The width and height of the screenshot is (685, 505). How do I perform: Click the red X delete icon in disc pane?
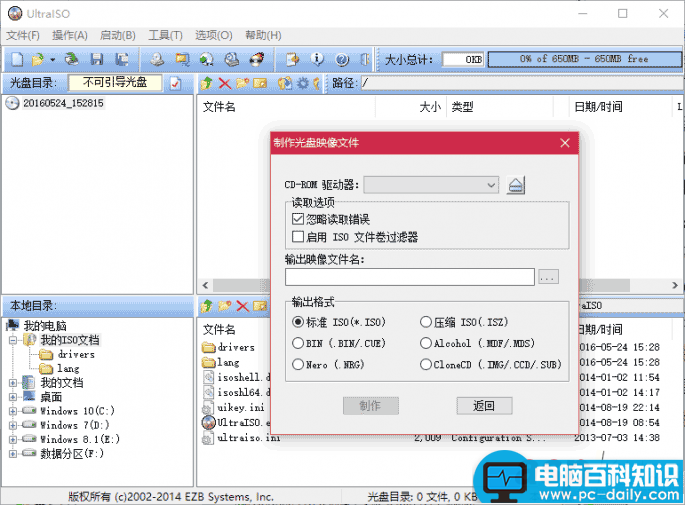[x=225, y=83]
